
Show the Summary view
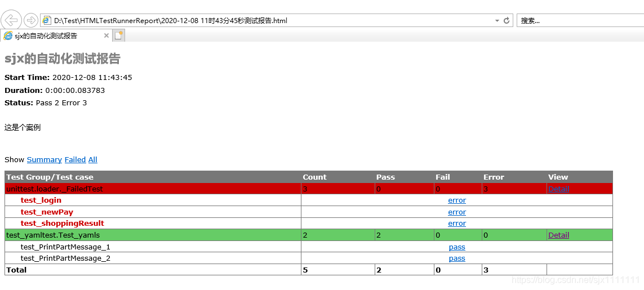pos(45,160)
